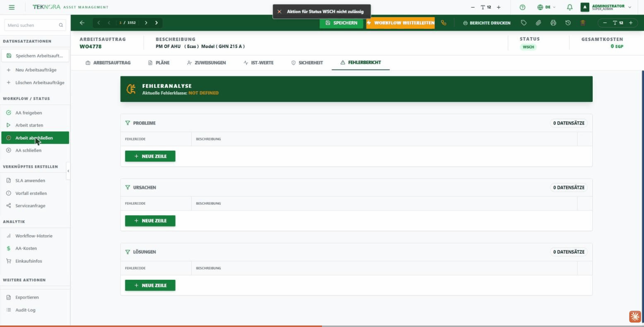The image size is (644, 327).
Task: Switch to the Pläne tab
Action: coord(159,63)
